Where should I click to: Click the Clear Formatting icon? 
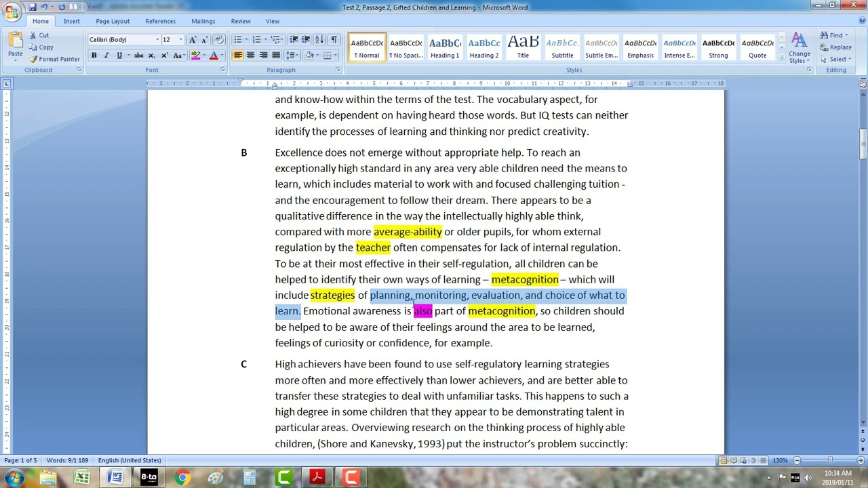pyautogui.click(x=219, y=40)
